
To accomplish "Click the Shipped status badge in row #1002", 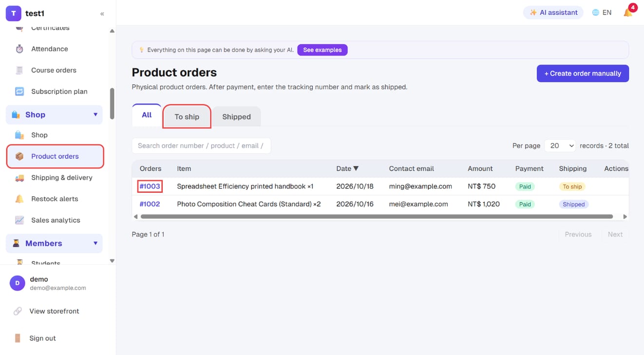I will [573, 204].
